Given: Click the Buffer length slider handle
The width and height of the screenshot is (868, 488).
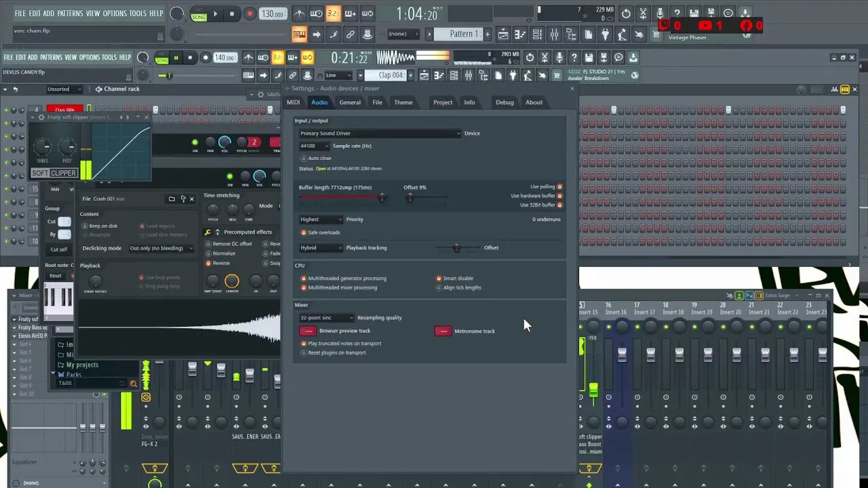Looking at the screenshot, I should tap(382, 198).
